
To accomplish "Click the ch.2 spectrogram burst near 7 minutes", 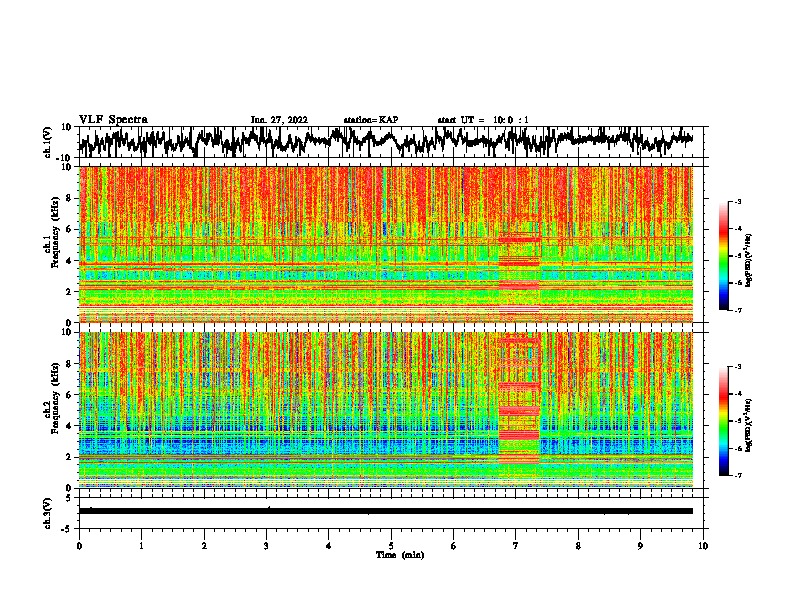I will 519,399.
